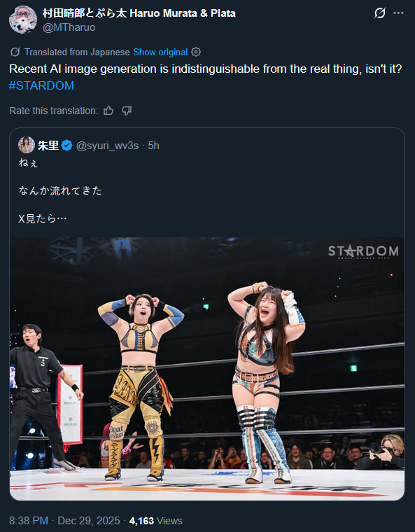Click the 4,163 Views count
The image size is (415, 532).
click(x=156, y=521)
